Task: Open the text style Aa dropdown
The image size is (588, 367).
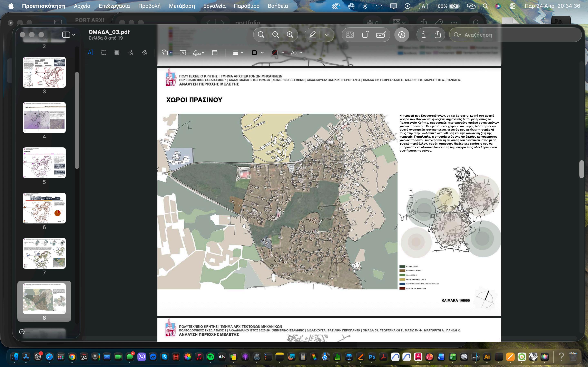Action: 296,53
